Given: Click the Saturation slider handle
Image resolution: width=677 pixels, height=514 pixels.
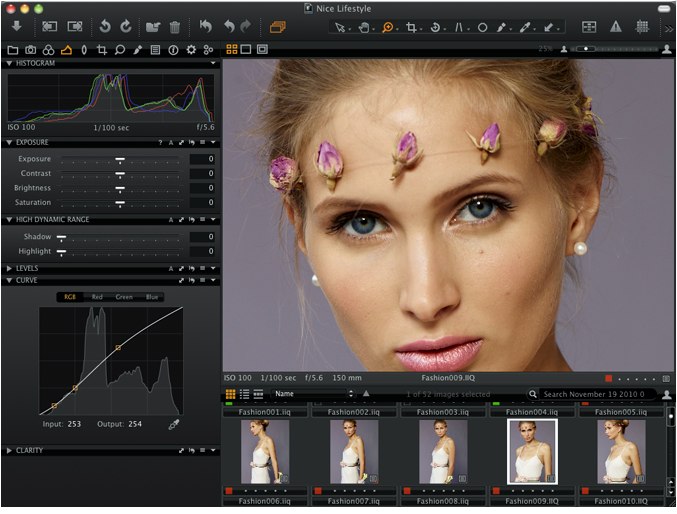Looking at the screenshot, I should click(x=119, y=203).
